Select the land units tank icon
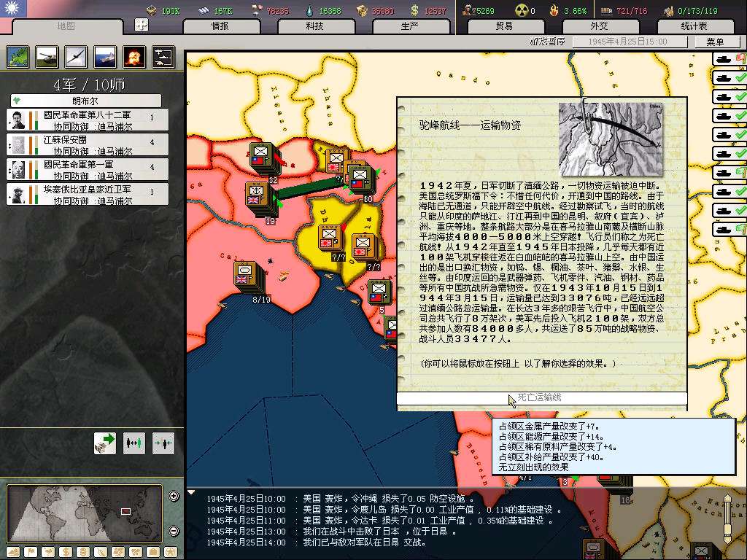Image resolution: width=747 pixels, height=560 pixels. click(47, 56)
